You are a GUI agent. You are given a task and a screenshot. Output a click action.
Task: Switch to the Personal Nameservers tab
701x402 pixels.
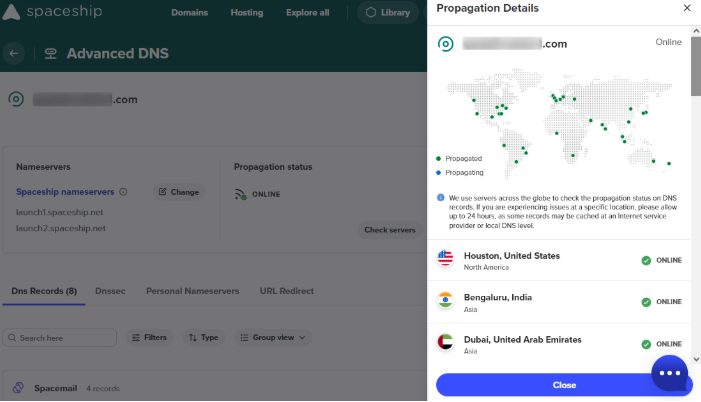coord(193,291)
